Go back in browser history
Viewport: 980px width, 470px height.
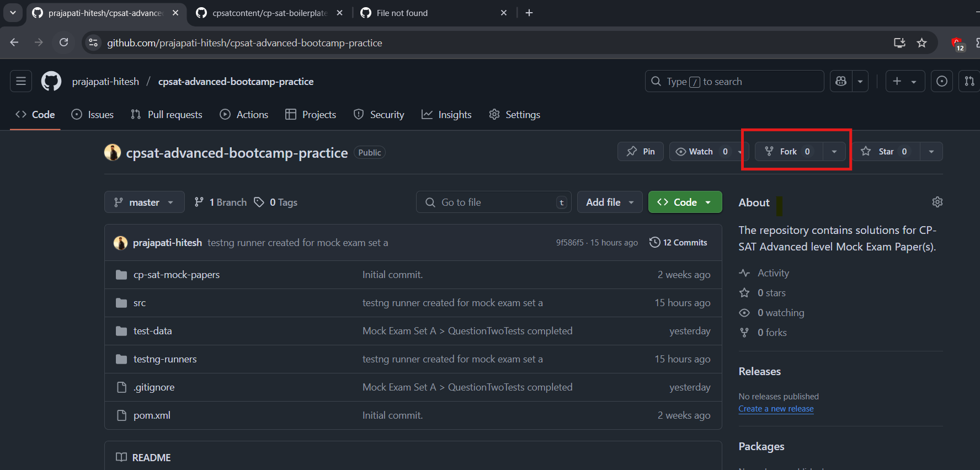pyautogui.click(x=14, y=42)
